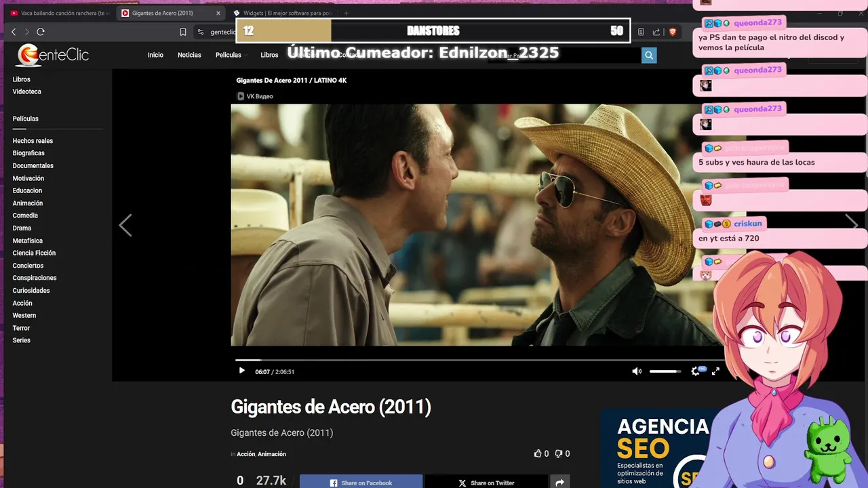Dislike the post with thumbs down
This screenshot has height=488, width=868.
coord(559,453)
